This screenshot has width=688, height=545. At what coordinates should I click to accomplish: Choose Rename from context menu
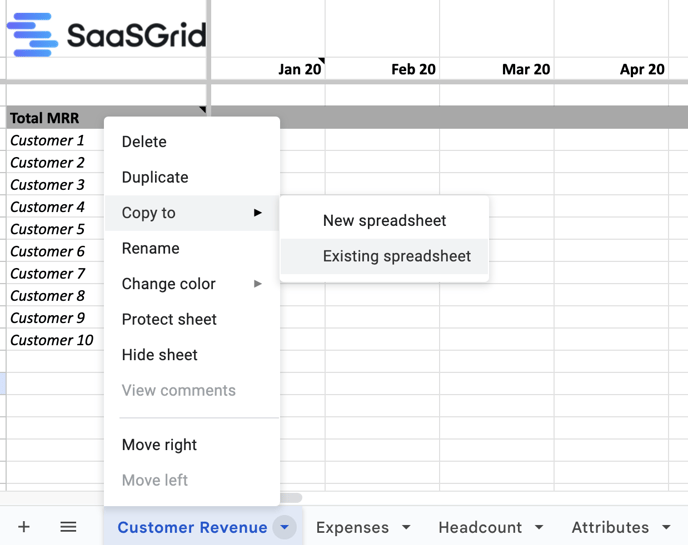click(x=151, y=248)
